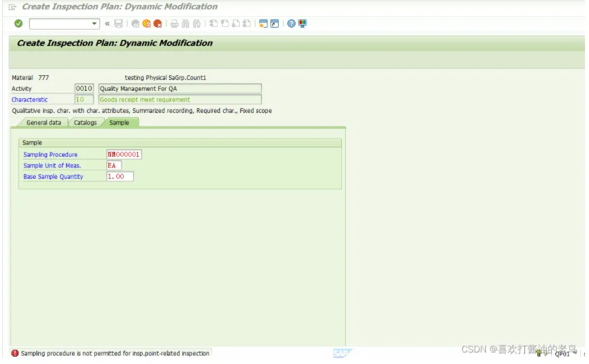Click the Save diskette icon
Screen dimensions: 589x364
118,24
